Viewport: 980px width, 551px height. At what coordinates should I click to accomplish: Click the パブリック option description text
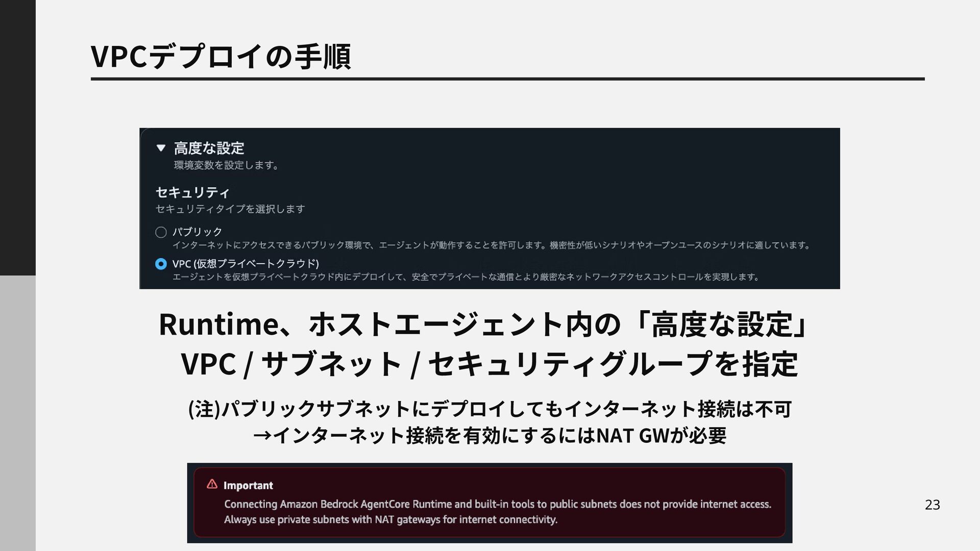pyautogui.click(x=491, y=245)
